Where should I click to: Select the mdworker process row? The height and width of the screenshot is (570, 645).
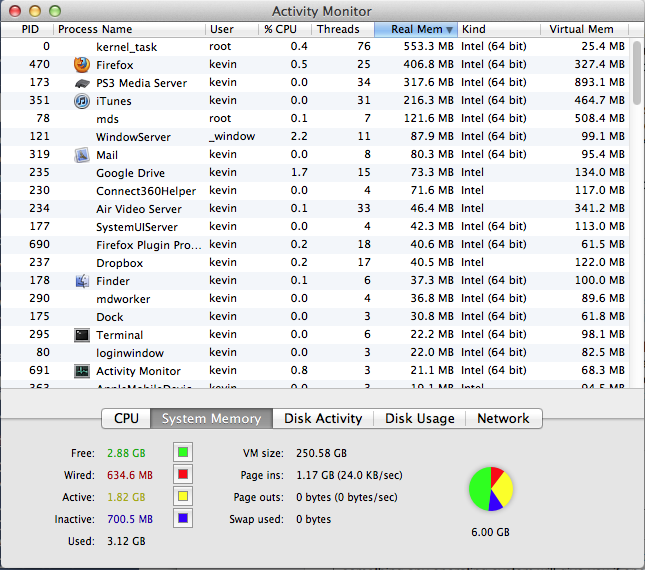tap(315, 299)
